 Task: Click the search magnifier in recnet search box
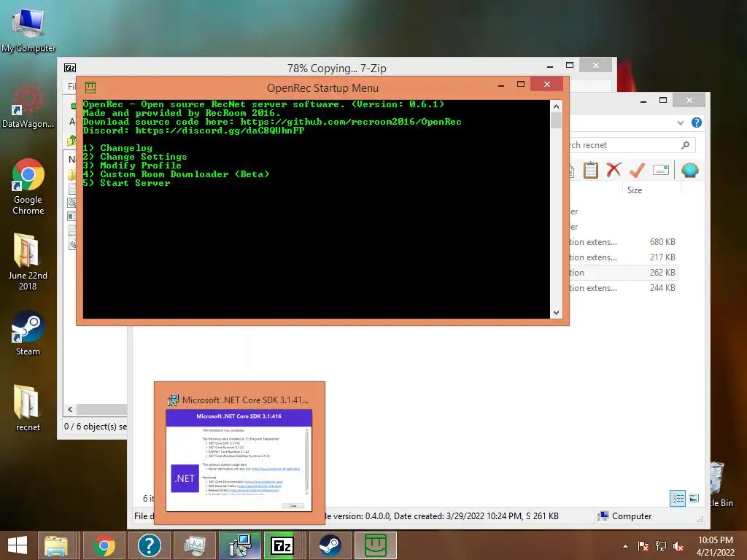click(685, 145)
